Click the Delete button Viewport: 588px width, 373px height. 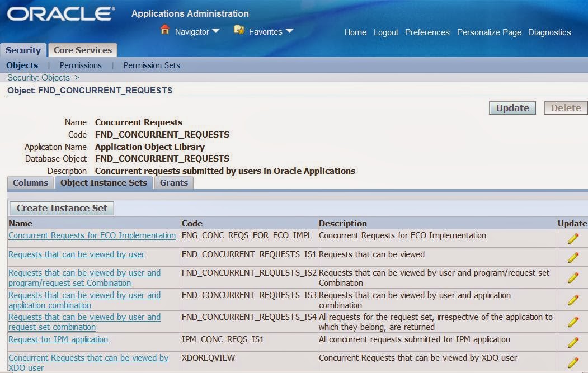(566, 108)
